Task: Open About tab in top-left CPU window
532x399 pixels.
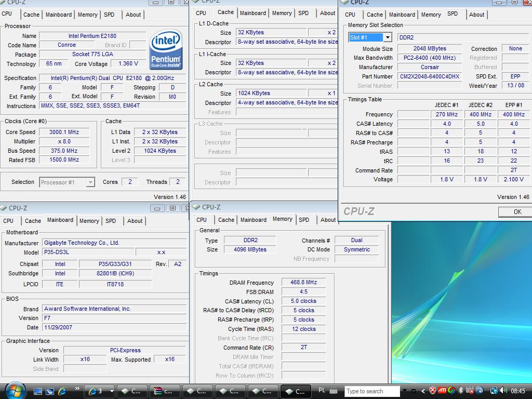Action: click(x=133, y=15)
